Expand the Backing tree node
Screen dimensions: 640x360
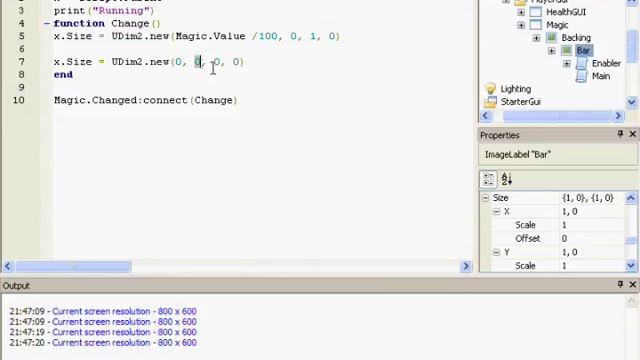coord(536,38)
